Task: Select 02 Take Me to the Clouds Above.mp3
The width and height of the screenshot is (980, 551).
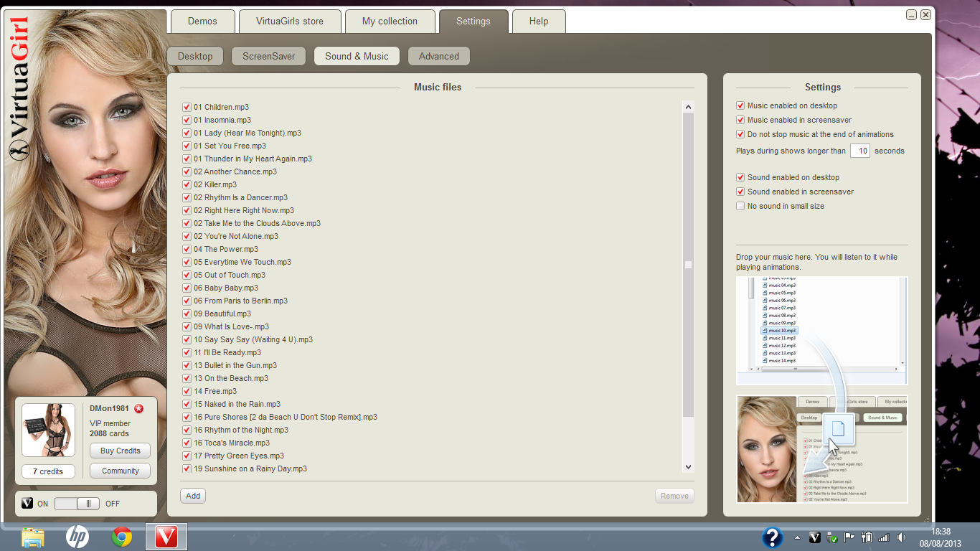Action: [257, 223]
